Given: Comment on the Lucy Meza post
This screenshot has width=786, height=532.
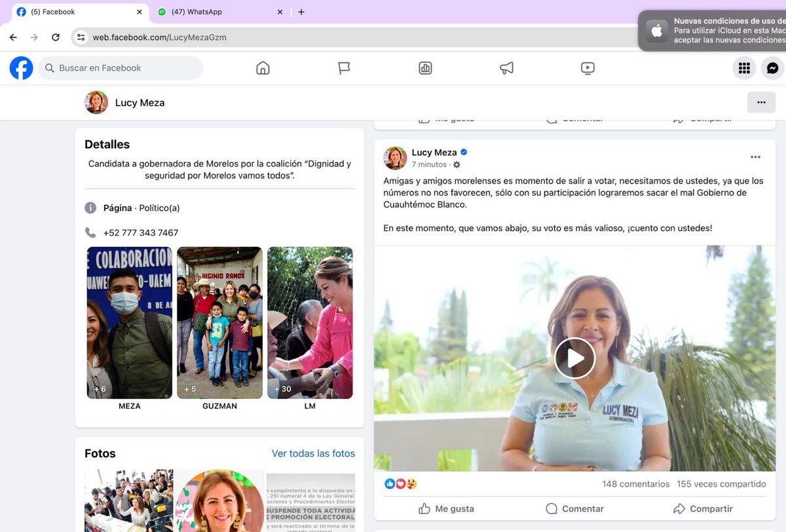Looking at the screenshot, I should point(574,508).
